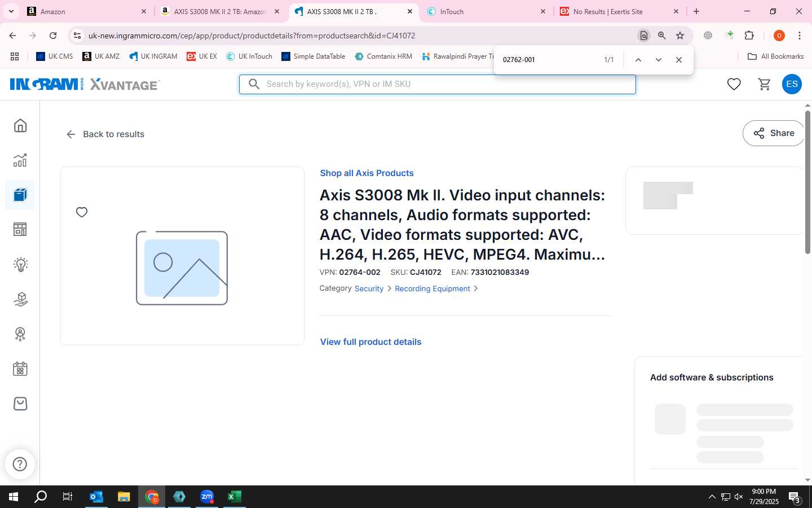The width and height of the screenshot is (812, 508).
Task: Open Chrome extensions puzzle icon
Action: pyautogui.click(x=749, y=36)
